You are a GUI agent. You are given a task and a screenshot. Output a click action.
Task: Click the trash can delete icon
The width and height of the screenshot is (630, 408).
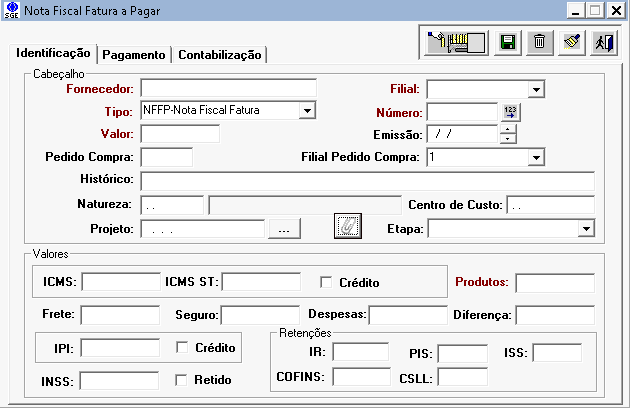[539, 42]
